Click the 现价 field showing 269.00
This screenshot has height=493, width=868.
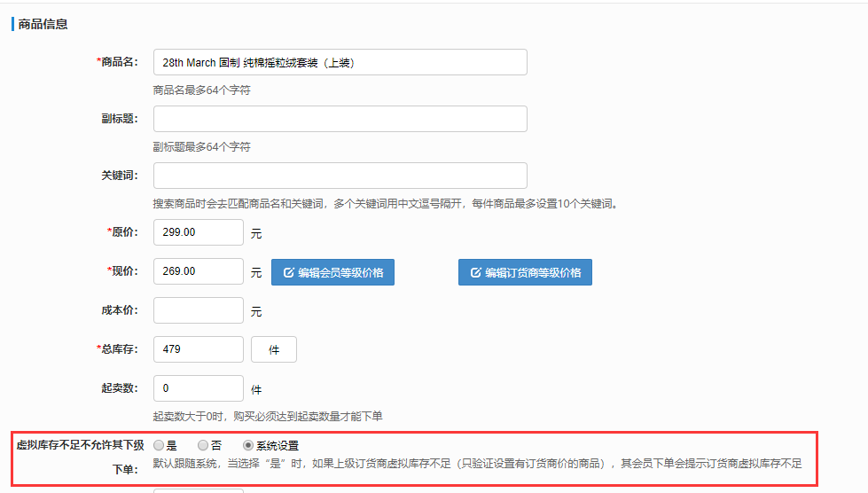199,271
